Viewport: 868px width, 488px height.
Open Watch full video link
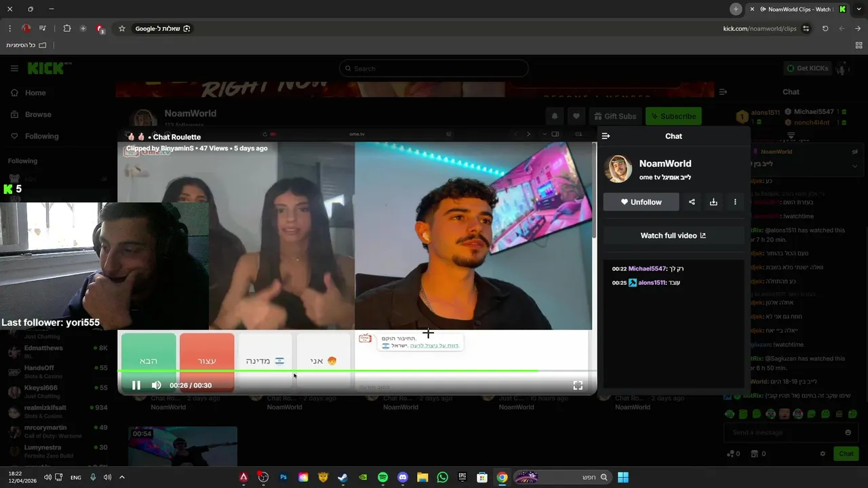[673, 236]
